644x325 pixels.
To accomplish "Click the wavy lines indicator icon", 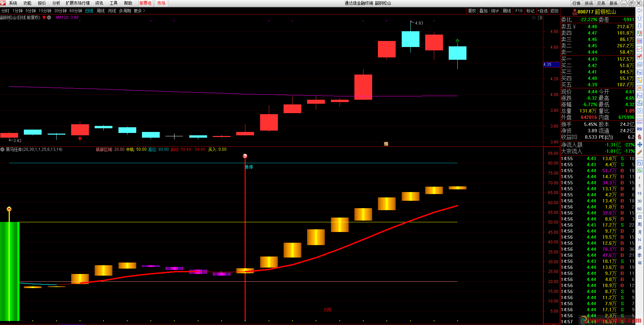I will (x=640, y=121).
